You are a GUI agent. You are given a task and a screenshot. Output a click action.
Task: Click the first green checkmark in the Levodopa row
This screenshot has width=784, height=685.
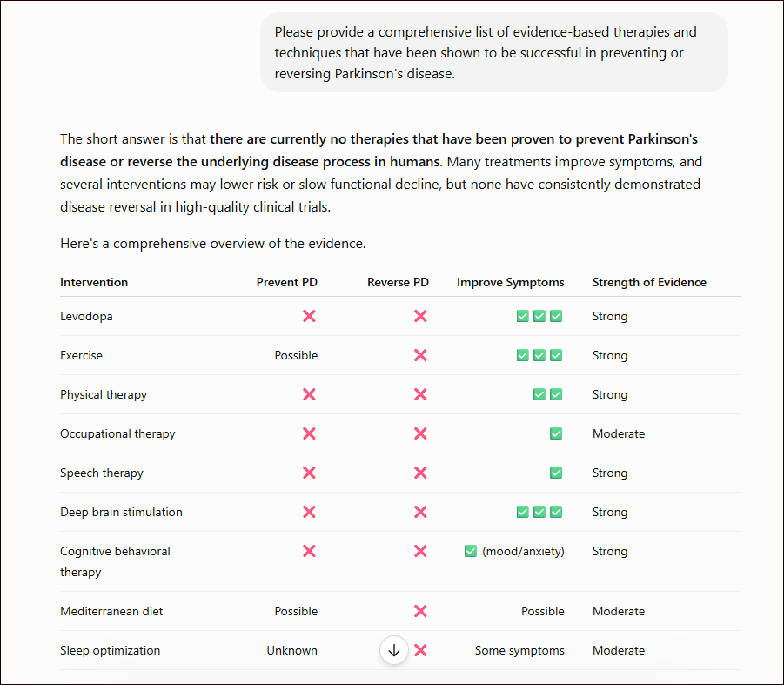coord(522,316)
